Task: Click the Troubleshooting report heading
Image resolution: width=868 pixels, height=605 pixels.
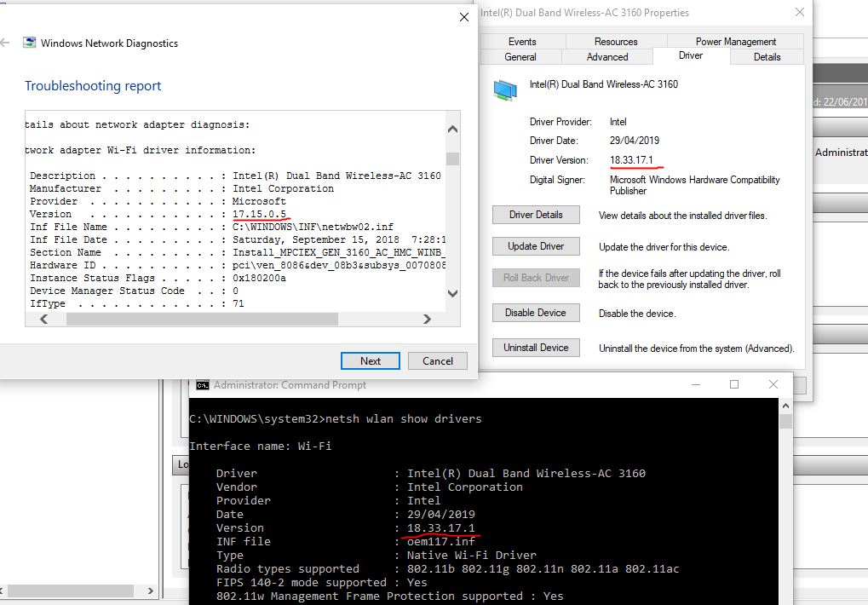Action: coord(93,86)
